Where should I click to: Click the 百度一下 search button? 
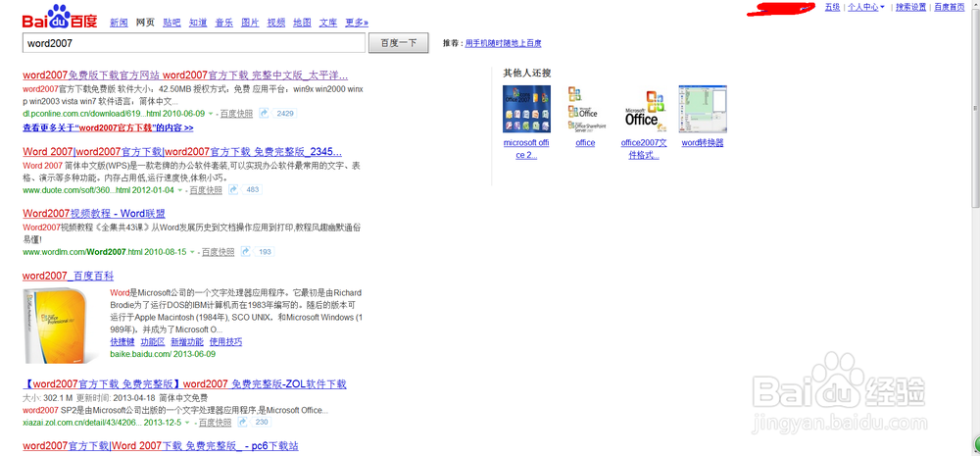click(x=398, y=43)
